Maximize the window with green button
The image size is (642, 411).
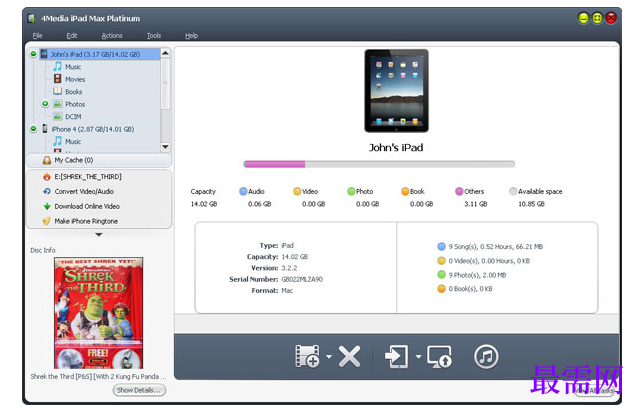(x=597, y=18)
